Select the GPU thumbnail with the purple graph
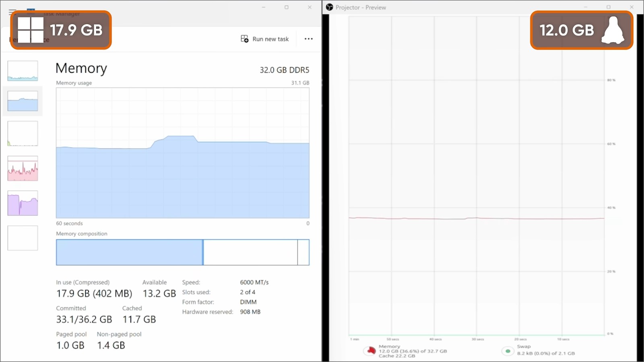 click(23, 203)
